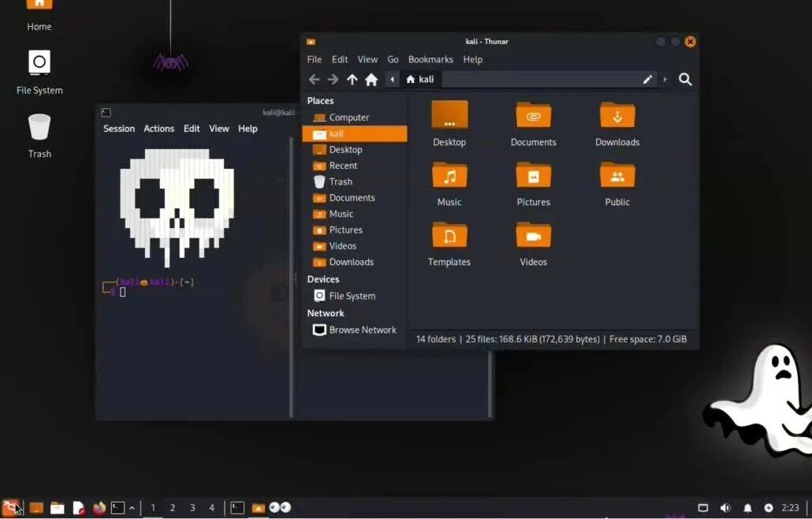Open Thunar File menu
Image resolution: width=812 pixels, height=519 pixels.
coord(315,60)
